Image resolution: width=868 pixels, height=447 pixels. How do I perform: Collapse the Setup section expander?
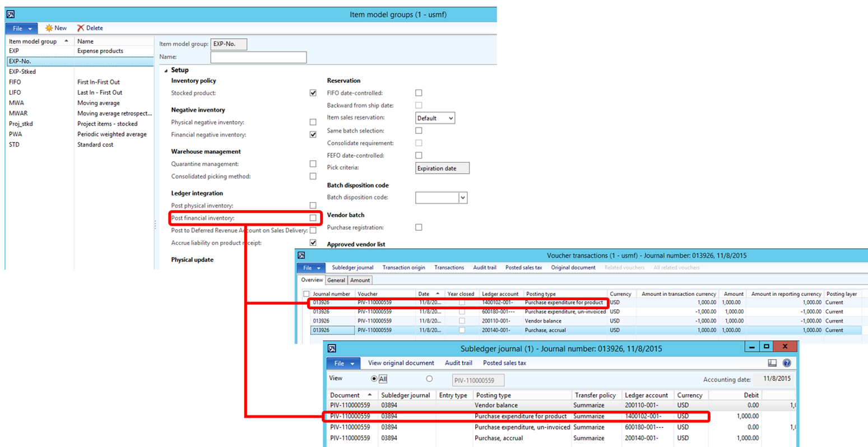pyautogui.click(x=166, y=71)
